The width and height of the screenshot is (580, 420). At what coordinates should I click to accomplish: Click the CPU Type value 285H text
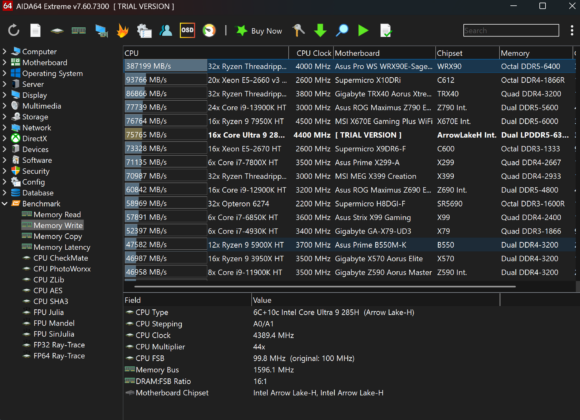334,312
